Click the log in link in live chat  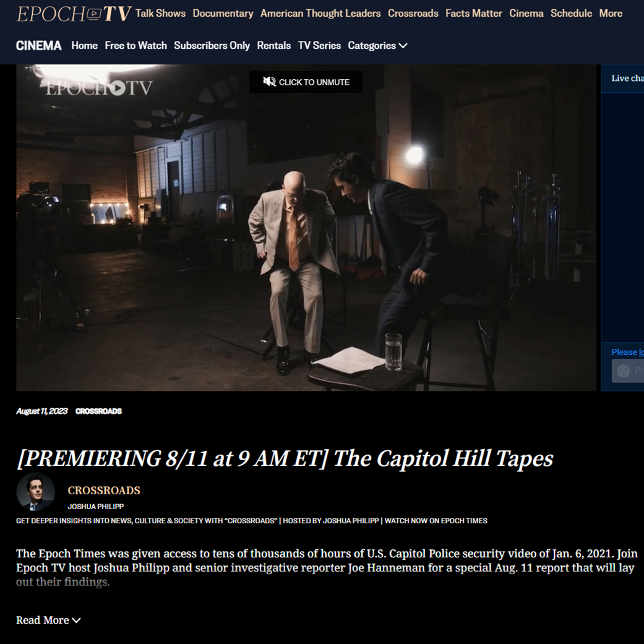(x=641, y=352)
